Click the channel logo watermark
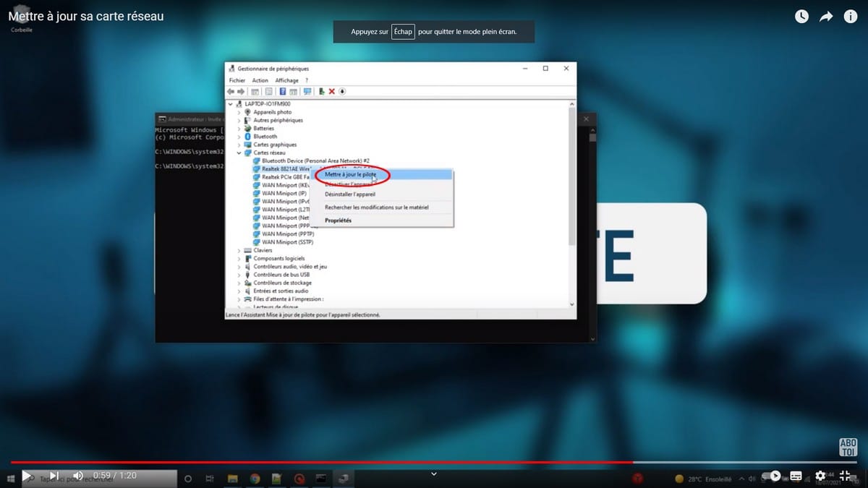Image resolution: width=868 pixels, height=488 pixels. (847, 447)
